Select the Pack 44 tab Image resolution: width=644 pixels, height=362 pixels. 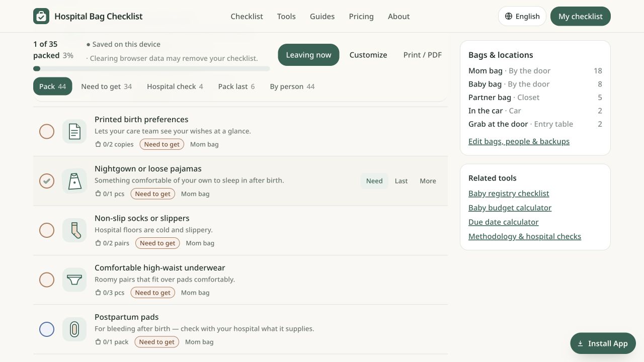point(53,86)
